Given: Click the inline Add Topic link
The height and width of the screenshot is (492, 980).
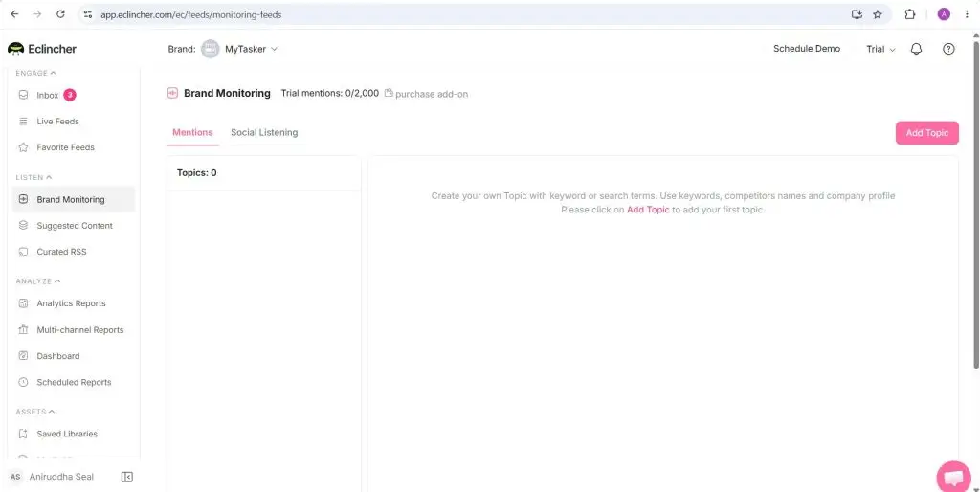Looking at the screenshot, I should point(648,210).
